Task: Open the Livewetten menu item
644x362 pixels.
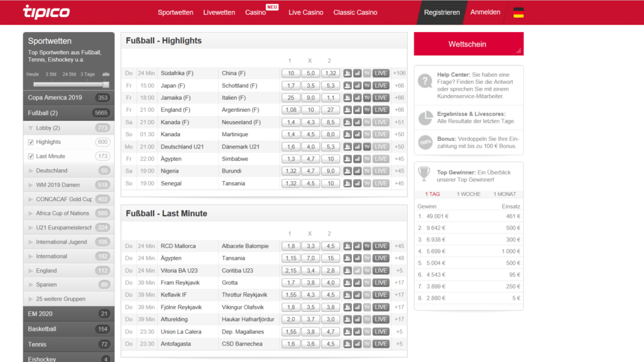Action: point(219,12)
